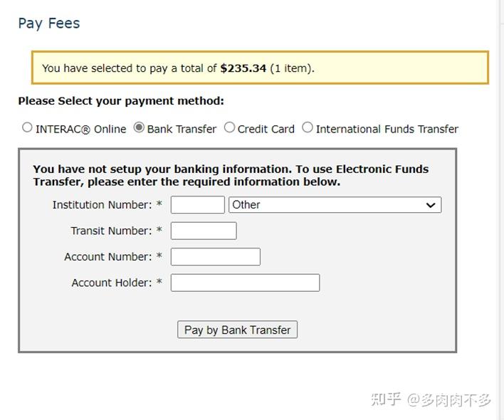The width and height of the screenshot is (504, 420).
Task: Click the banking information setup message
Action: (x=231, y=175)
